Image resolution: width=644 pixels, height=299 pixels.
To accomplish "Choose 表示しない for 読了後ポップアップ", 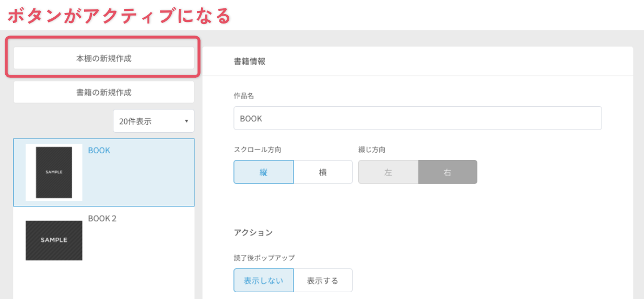I will pos(264,280).
